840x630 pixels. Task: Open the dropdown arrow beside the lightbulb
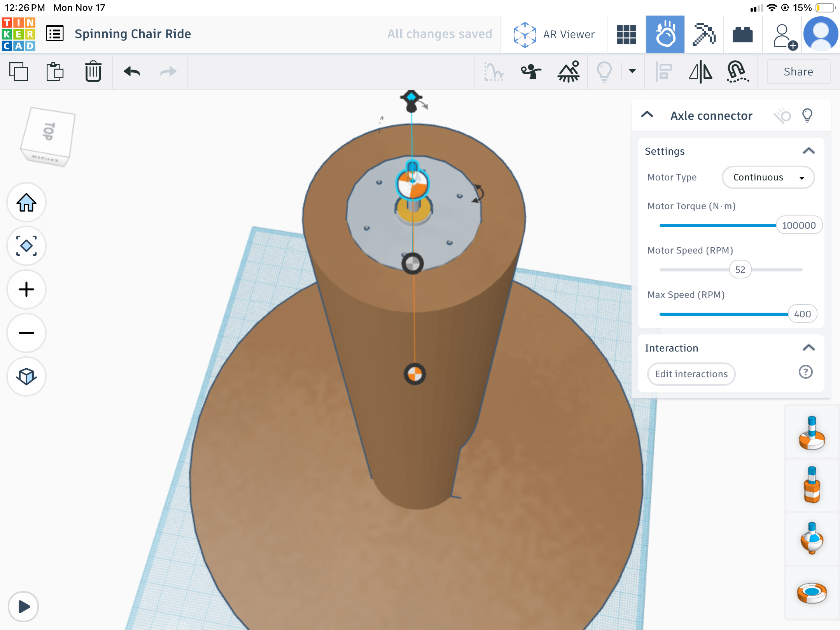click(x=632, y=71)
